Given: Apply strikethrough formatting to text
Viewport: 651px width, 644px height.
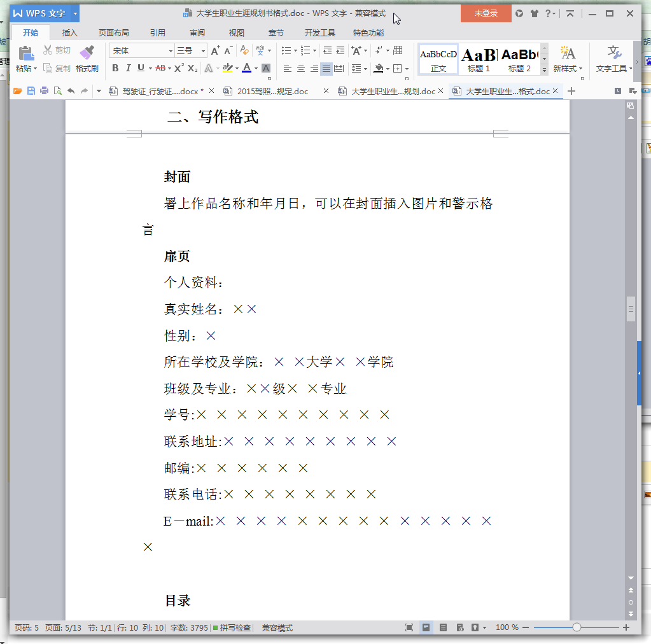Looking at the screenshot, I should click(x=159, y=68).
